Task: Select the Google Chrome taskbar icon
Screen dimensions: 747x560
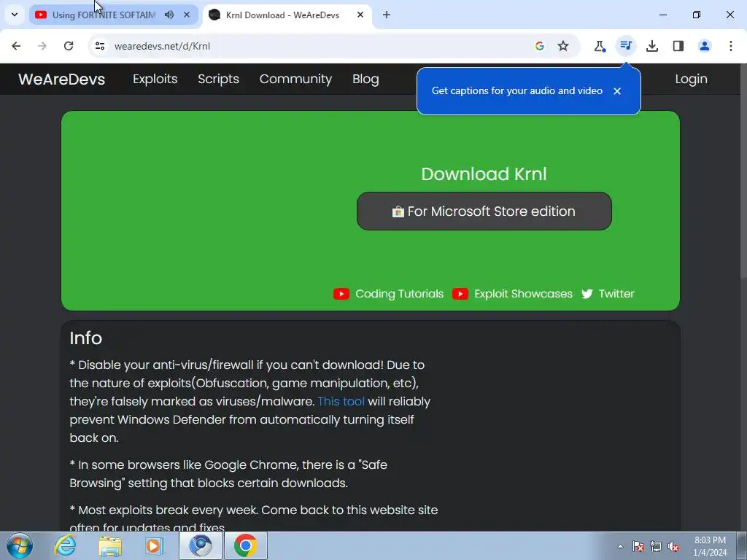Action: click(245, 545)
